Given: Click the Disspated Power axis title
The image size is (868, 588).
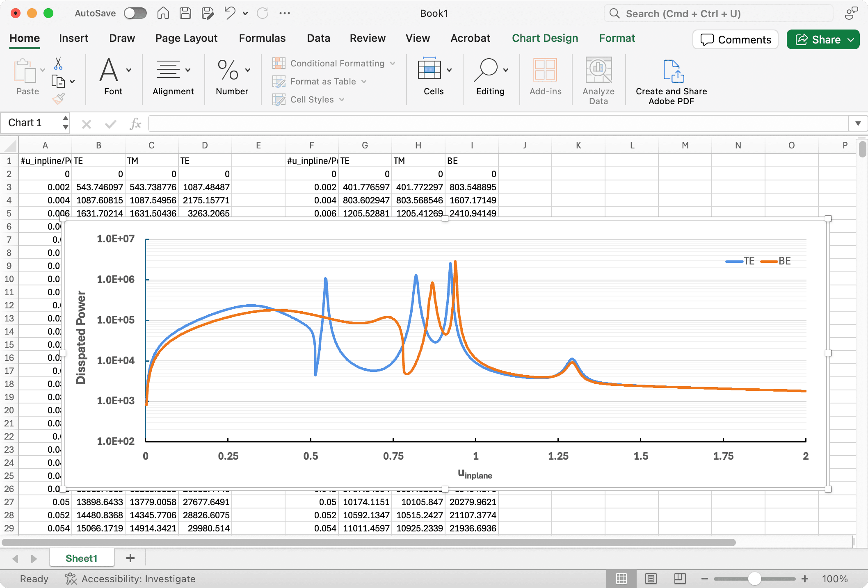Looking at the screenshot, I should point(81,337).
